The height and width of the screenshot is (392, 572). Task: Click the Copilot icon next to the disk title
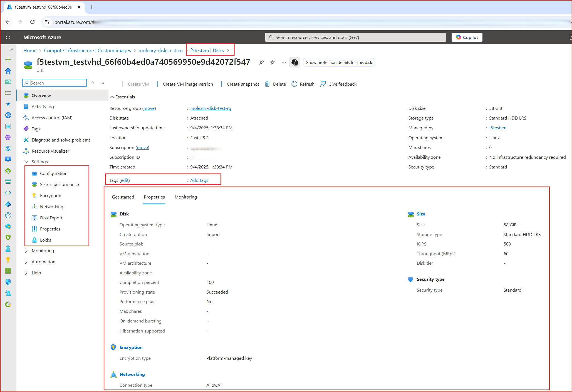pyautogui.click(x=295, y=62)
